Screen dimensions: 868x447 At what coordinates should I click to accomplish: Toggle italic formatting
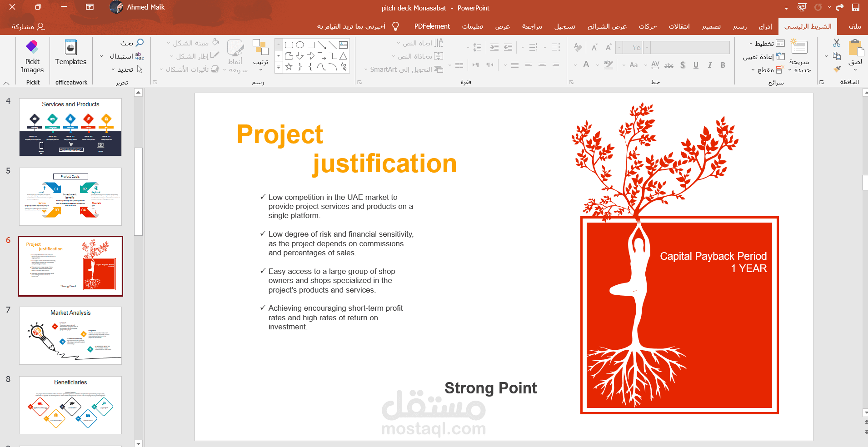click(709, 65)
